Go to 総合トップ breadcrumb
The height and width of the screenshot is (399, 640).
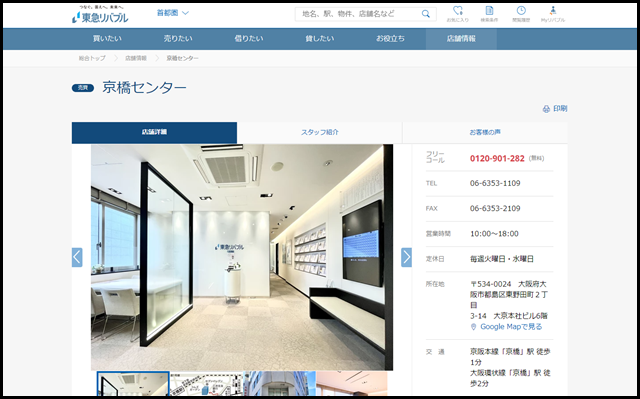92,58
